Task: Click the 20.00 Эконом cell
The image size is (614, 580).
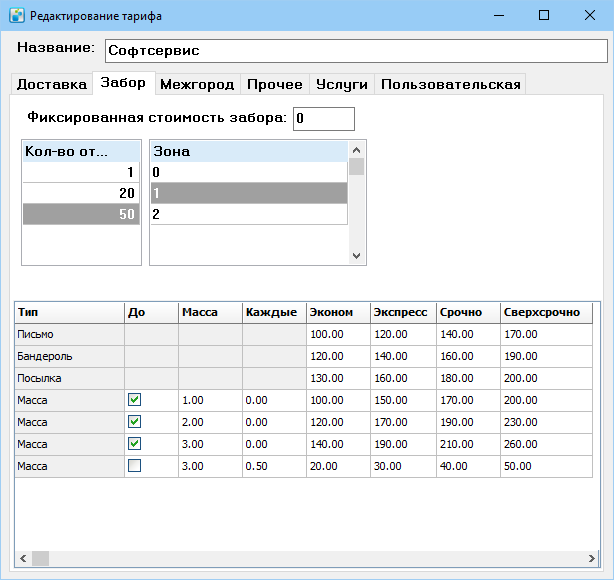Action: tap(338, 466)
